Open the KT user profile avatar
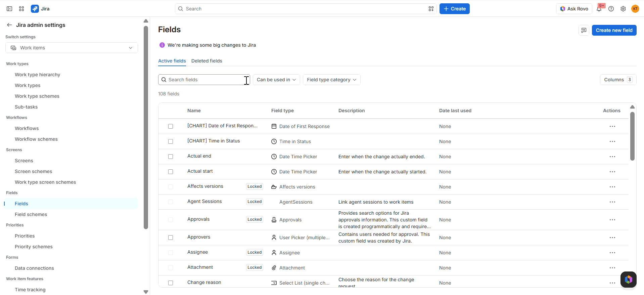 click(x=635, y=9)
